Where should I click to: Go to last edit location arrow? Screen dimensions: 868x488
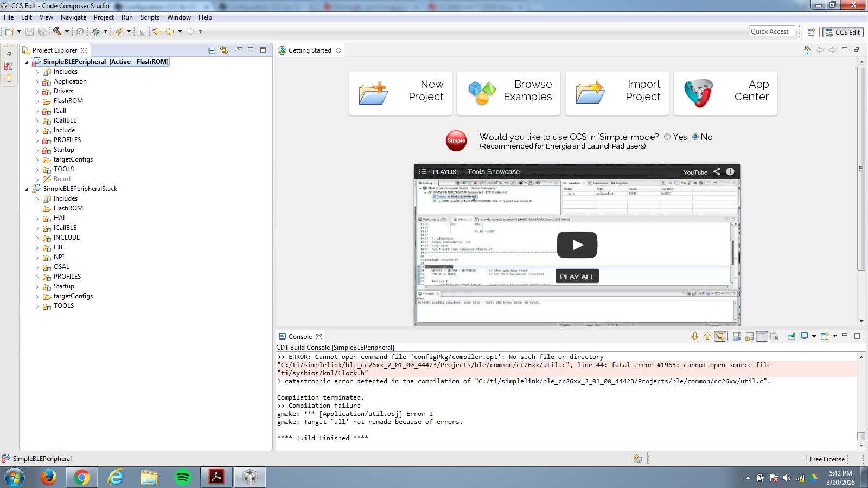tap(157, 31)
